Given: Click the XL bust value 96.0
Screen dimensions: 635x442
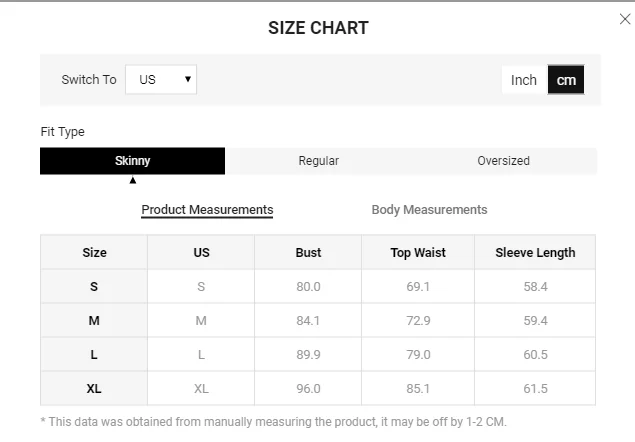Looking at the screenshot, I should click(x=308, y=389).
